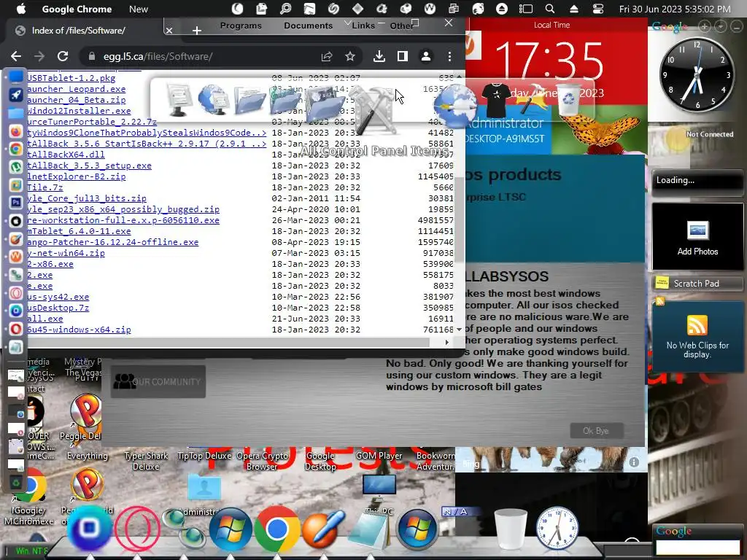
Task: Open the Documents tab
Action: coord(309,26)
